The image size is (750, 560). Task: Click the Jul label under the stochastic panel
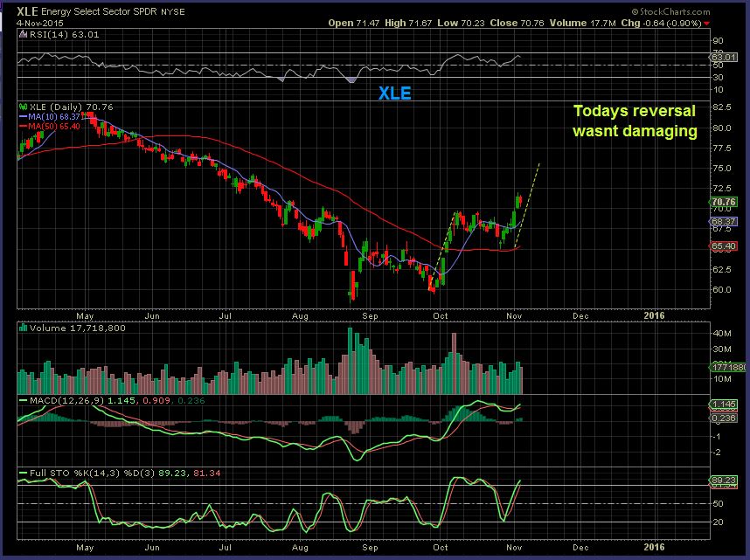pyautogui.click(x=225, y=548)
